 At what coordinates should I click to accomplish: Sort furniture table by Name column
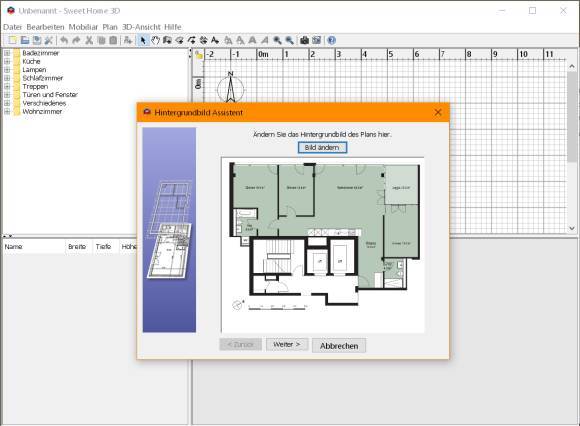point(34,247)
